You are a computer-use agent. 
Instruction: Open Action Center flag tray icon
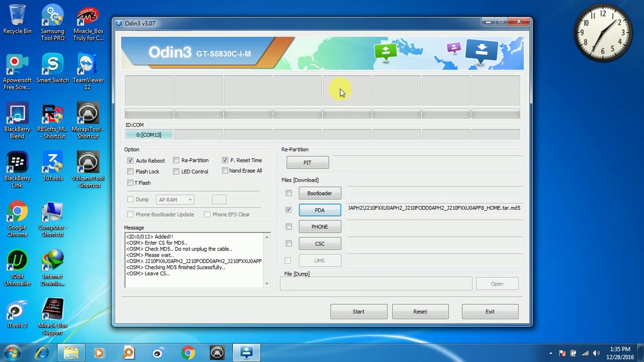pyautogui.click(x=562, y=353)
